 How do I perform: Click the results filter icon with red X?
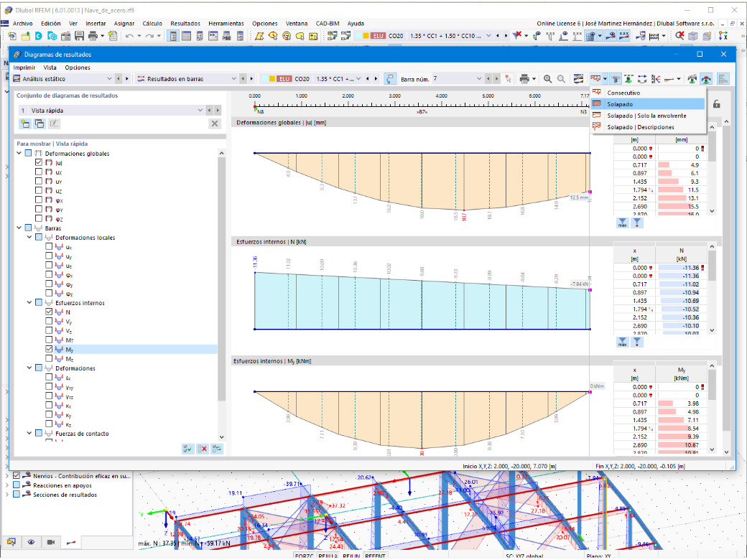(x=517, y=36)
